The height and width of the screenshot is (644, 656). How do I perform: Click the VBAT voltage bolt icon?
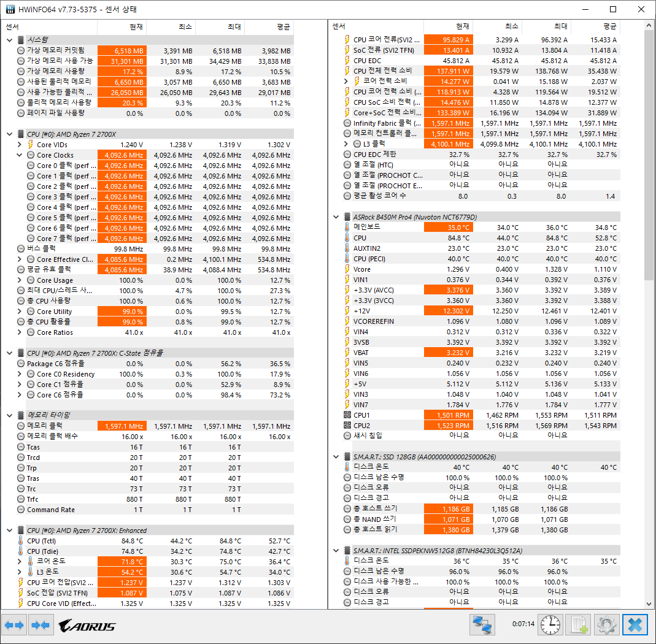pos(347,353)
